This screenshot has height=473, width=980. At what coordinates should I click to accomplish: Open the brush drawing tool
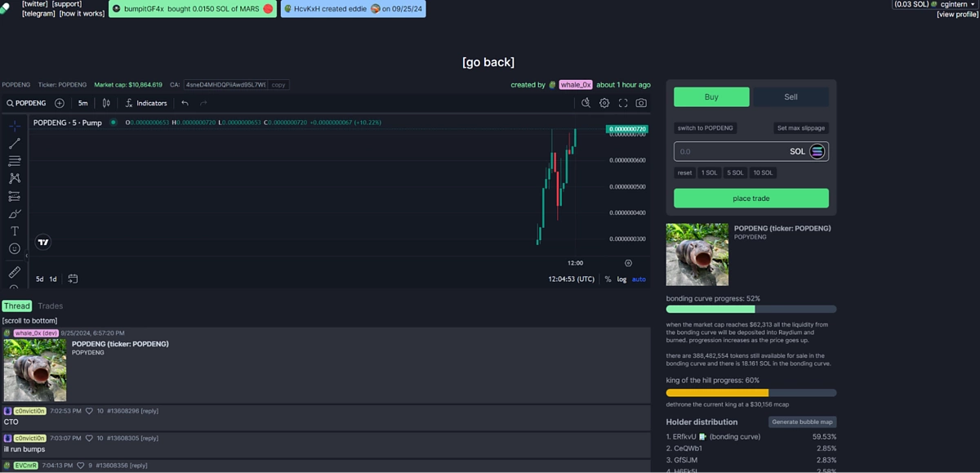tap(14, 214)
